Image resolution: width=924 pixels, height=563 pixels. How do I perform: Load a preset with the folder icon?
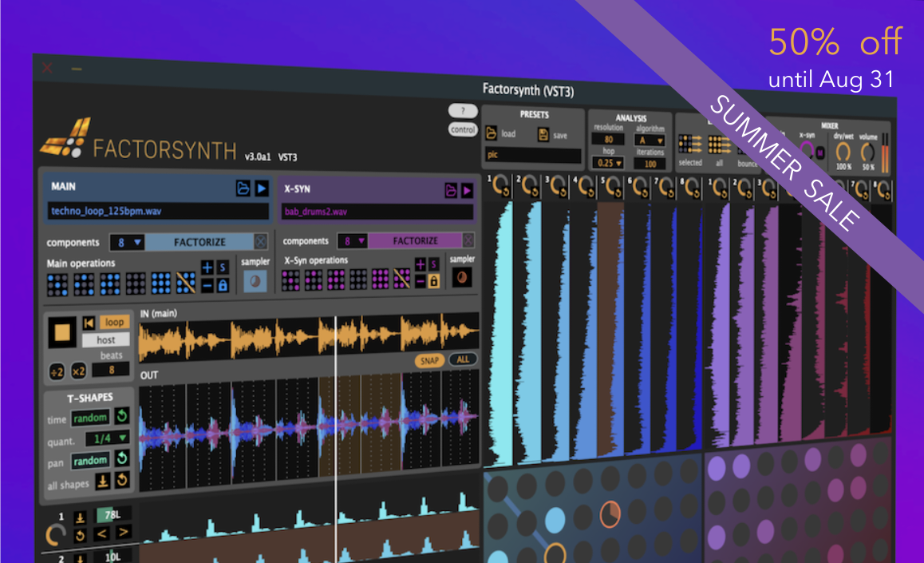pyautogui.click(x=491, y=133)
